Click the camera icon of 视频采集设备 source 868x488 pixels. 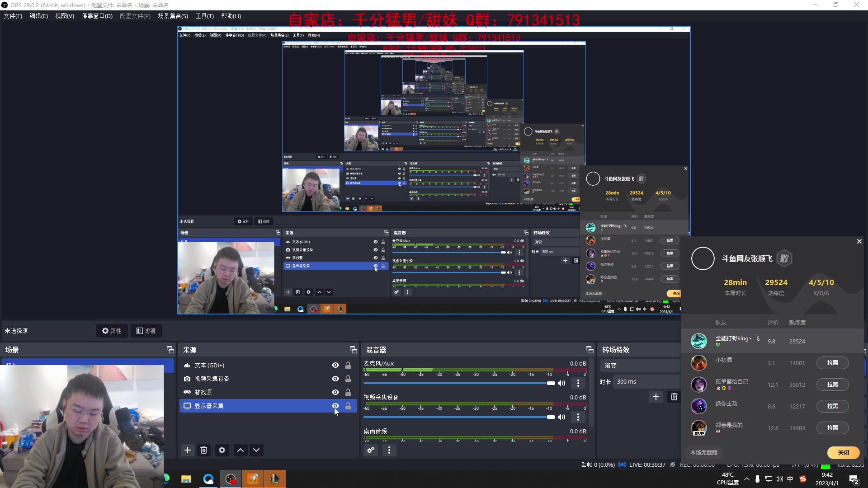[x=187, y=379]
